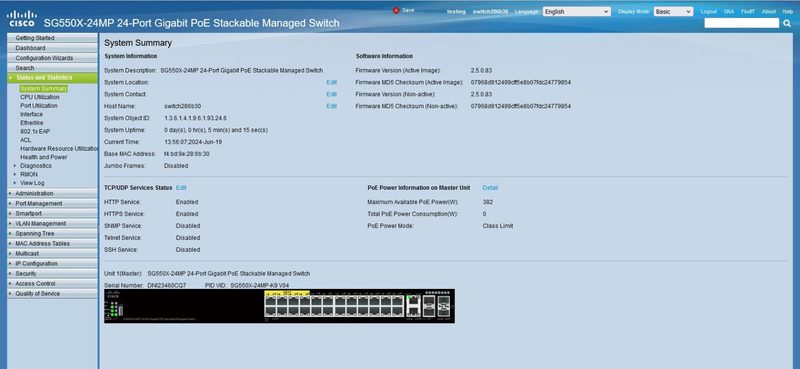Viewport: 800px width, 369px height.
Task: Expand VLAN Management menu
Action: (x=52, y=224)
